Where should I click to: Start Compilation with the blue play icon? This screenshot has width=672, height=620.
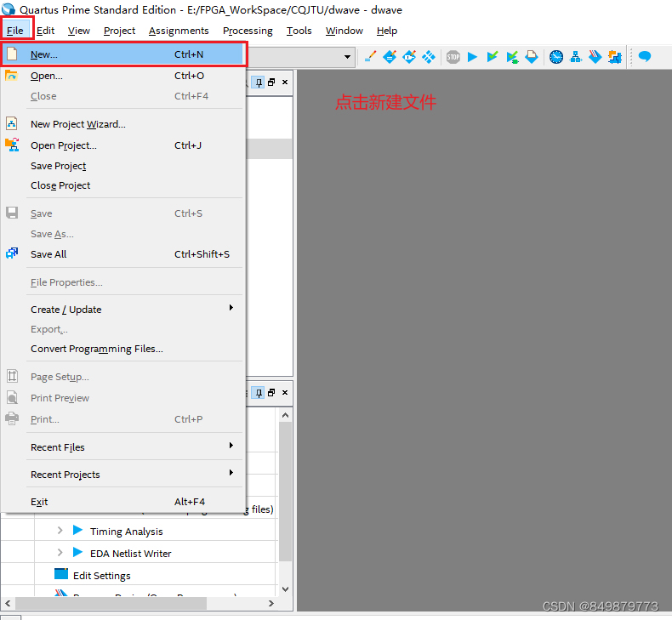473,57
